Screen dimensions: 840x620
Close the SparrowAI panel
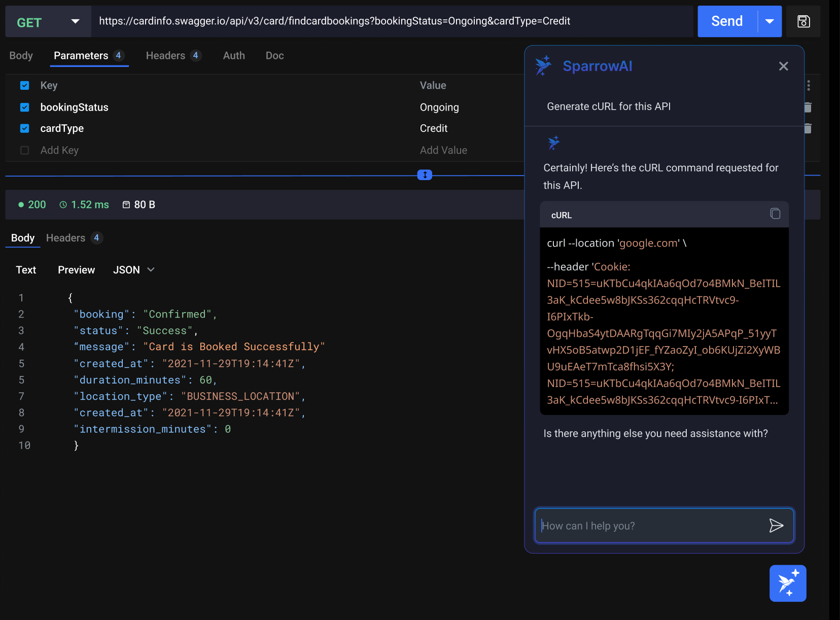[784, 66]
